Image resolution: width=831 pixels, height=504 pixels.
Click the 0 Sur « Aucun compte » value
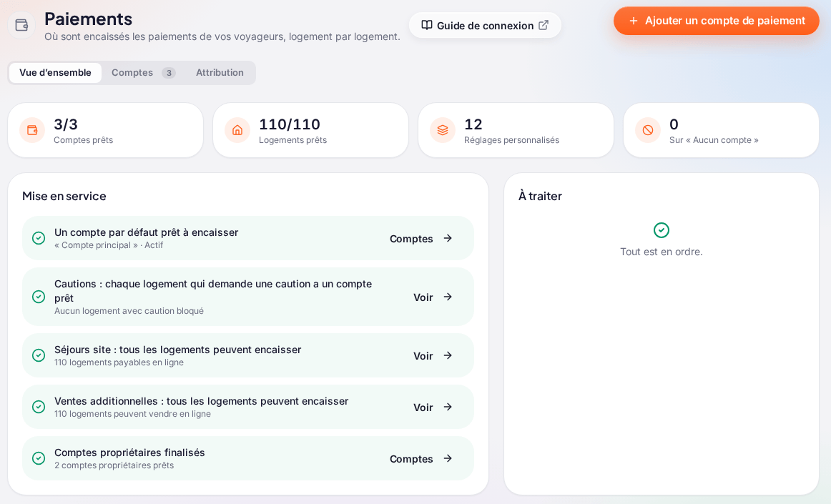pos(674,124)
